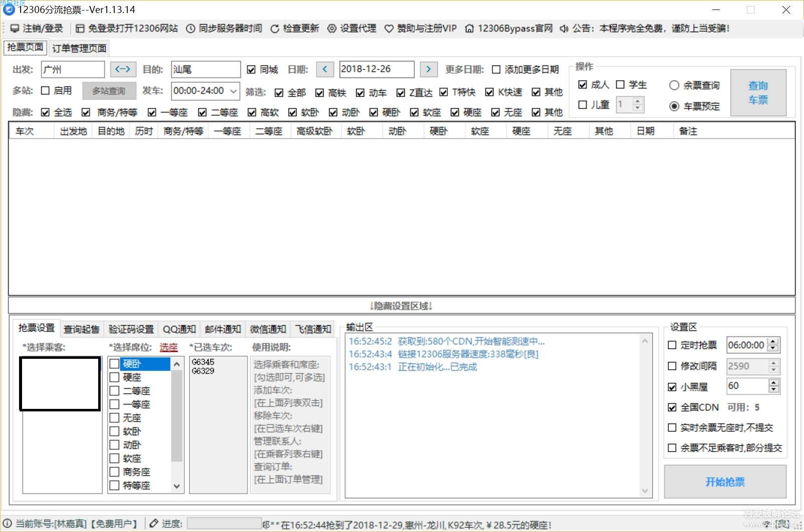
Task: Go to next date arrow
Action: tap(428, 69)
